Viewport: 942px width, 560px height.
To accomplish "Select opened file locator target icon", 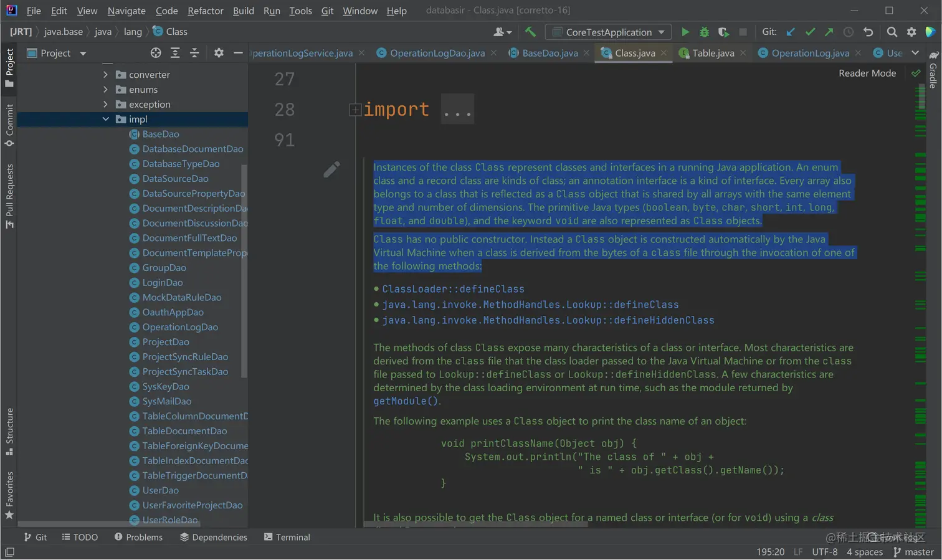I will click(156, 53).
